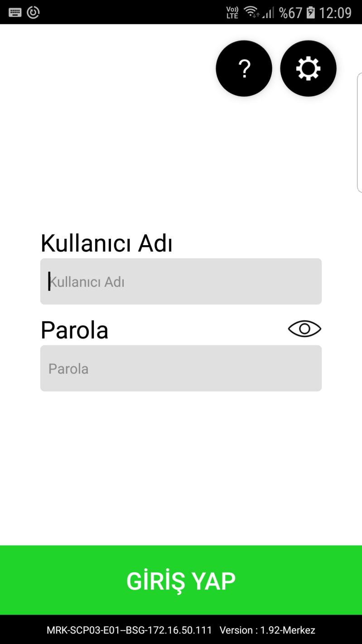The height and width of the screenshot is (644, 362).
Task: Tap the Wi-Fi icon in status bar
Action: (251, 13)
